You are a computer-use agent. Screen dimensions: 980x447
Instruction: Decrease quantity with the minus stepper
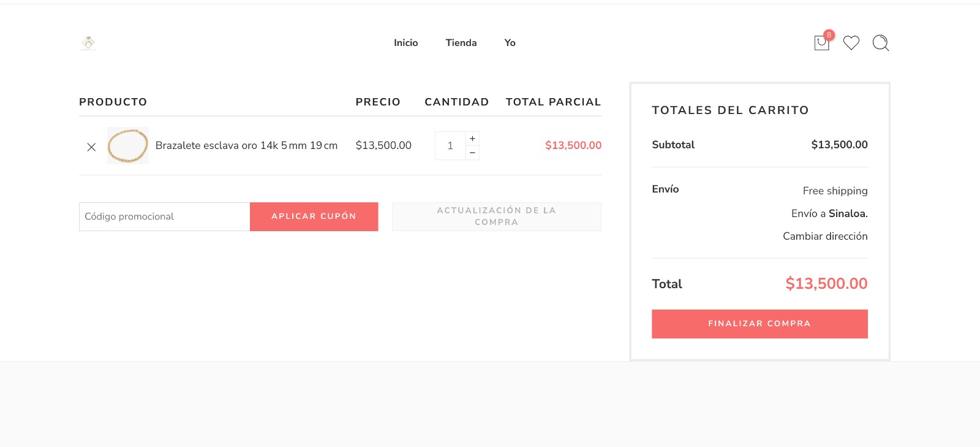point(472,153)
